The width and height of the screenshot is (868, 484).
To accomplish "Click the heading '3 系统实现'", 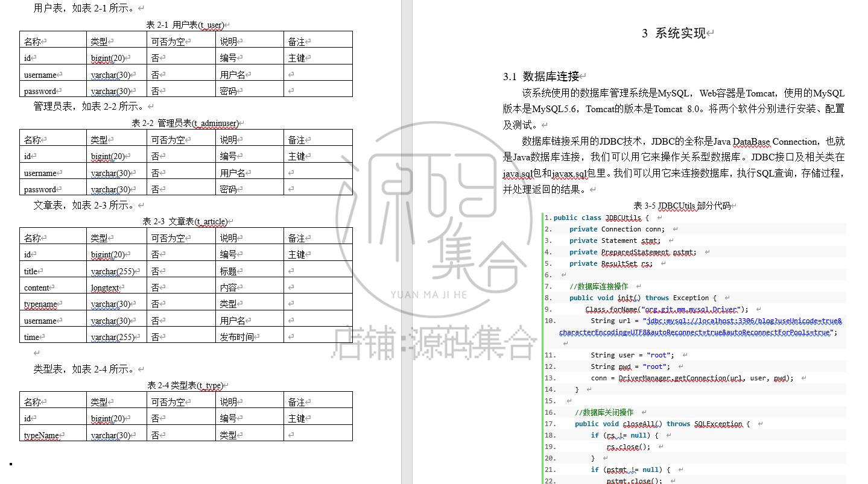I will click(674, 33).
